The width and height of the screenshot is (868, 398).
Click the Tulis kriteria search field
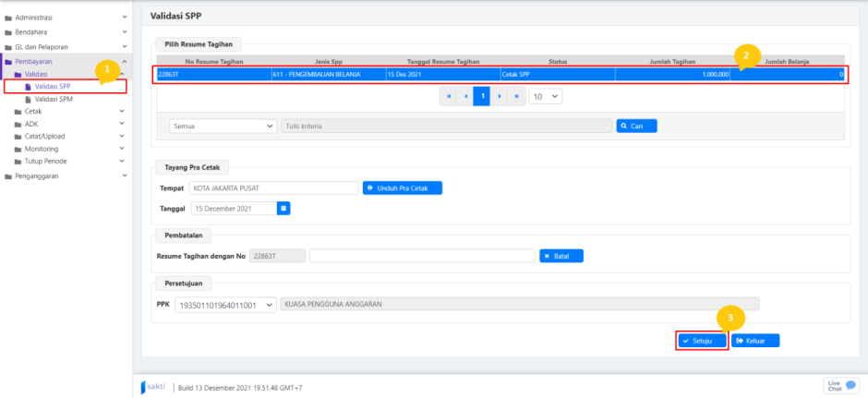pos(446,126)
